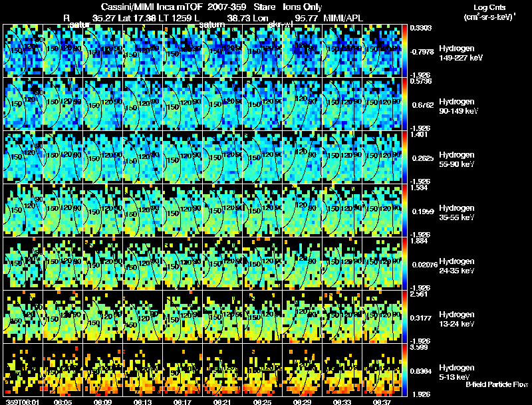Viewport: 532px width, 405px height.
Task: Click the '359T06:01' time label
Action: [23, 402]
